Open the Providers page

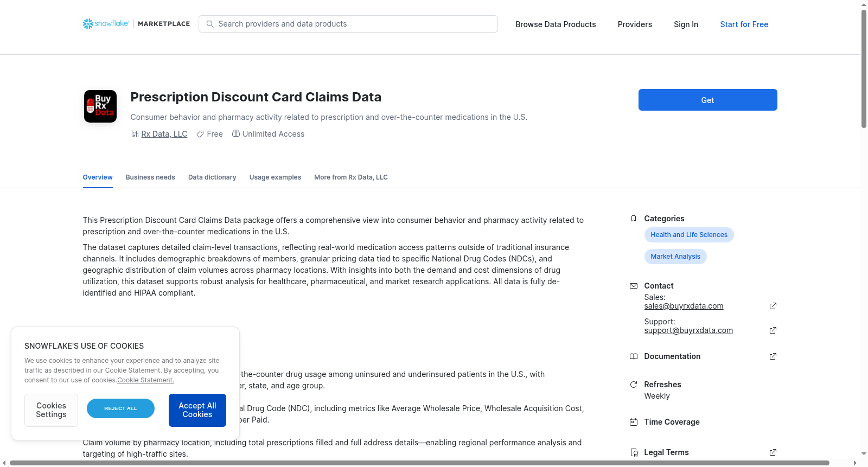click(635, 24)
